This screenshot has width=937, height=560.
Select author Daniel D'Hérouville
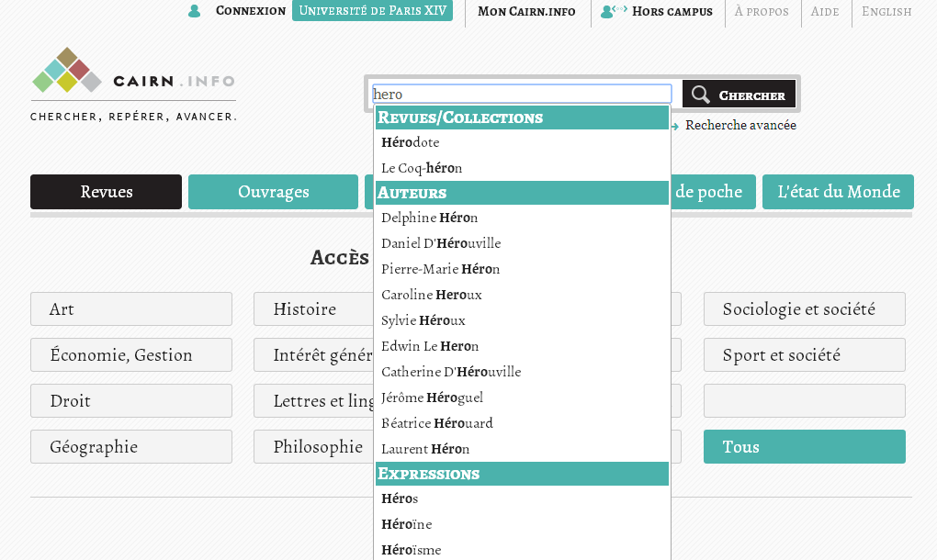522,243
